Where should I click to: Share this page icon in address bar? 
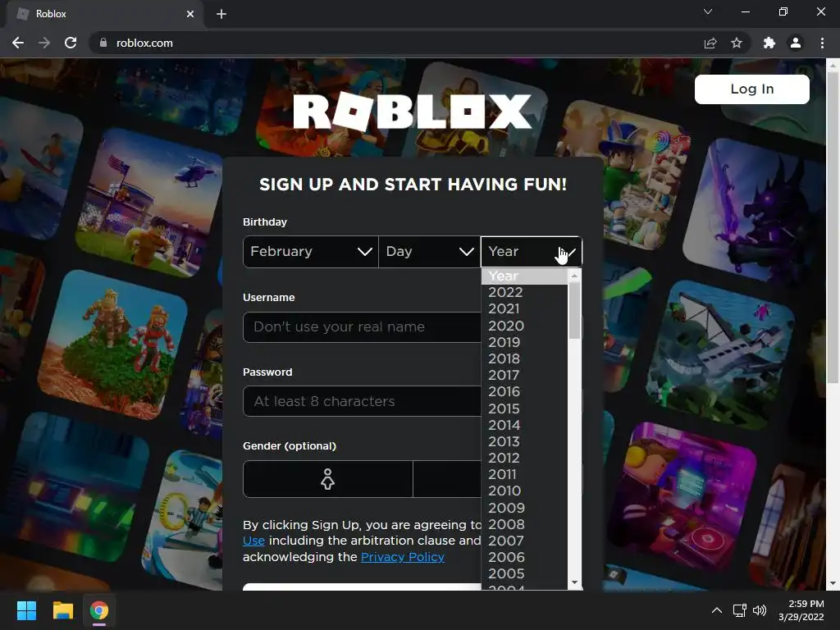click(x=710, y=43)
